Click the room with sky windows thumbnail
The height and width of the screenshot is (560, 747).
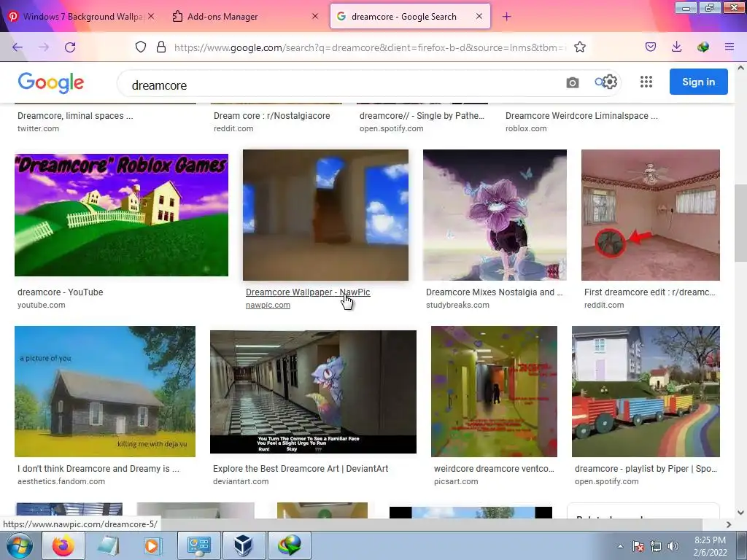click(325, 215)
